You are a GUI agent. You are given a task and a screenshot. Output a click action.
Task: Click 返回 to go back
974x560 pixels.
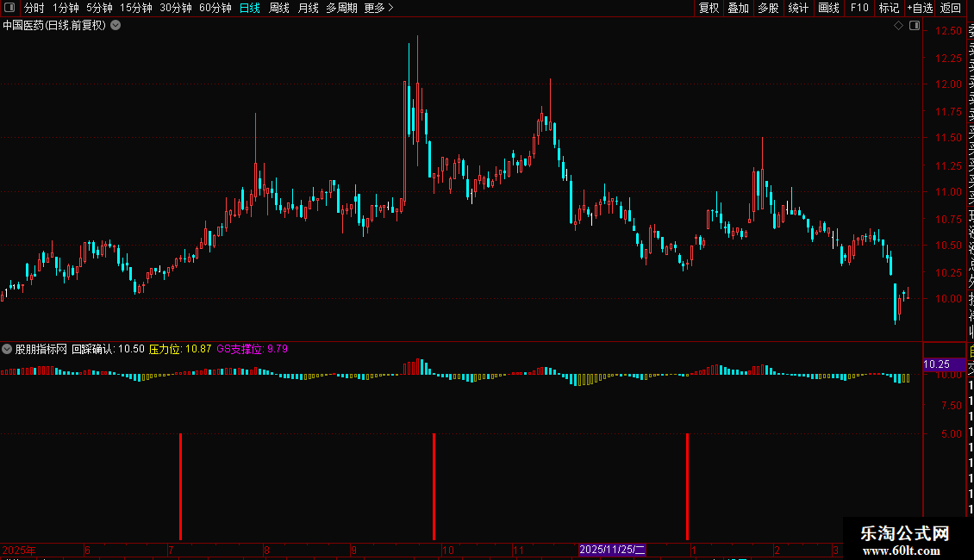point(951,8)
